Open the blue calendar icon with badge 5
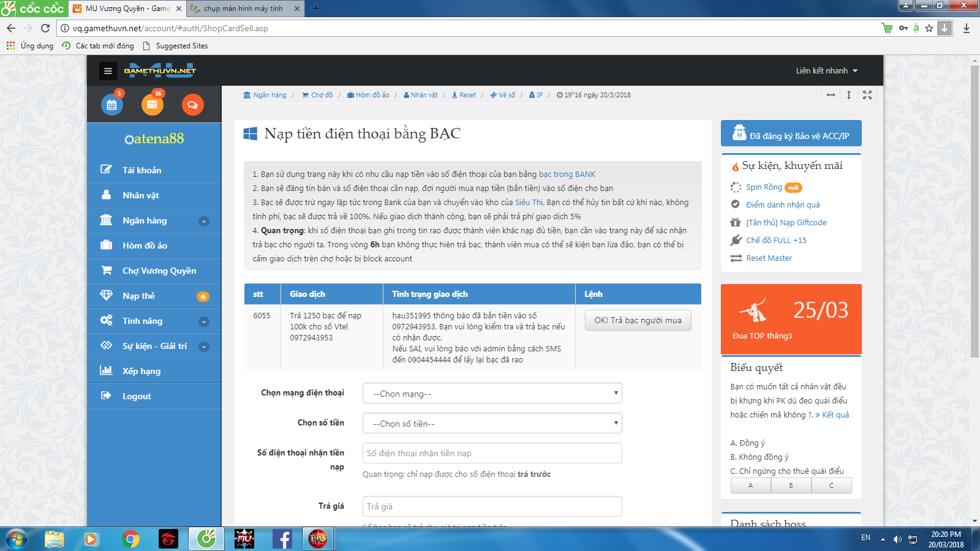Screen dimensions: 980x551 pos(112,105)
